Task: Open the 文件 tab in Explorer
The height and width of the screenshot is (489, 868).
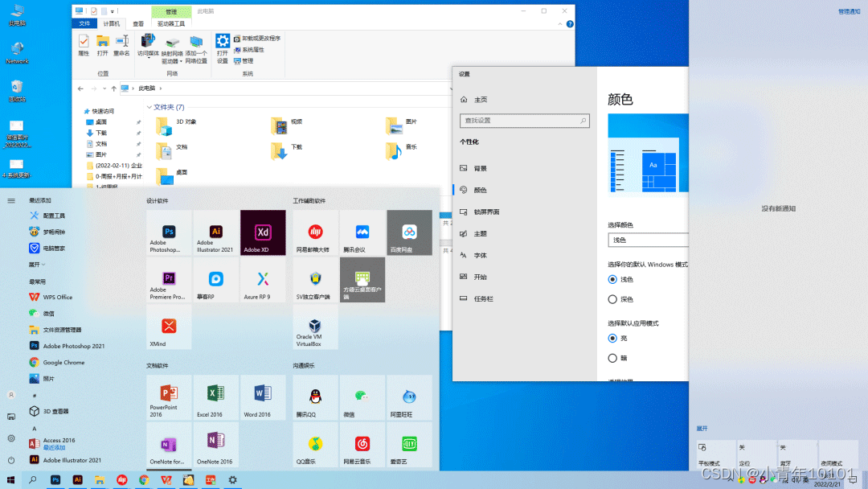Action: pyautogui.click(x=84, y=24)
